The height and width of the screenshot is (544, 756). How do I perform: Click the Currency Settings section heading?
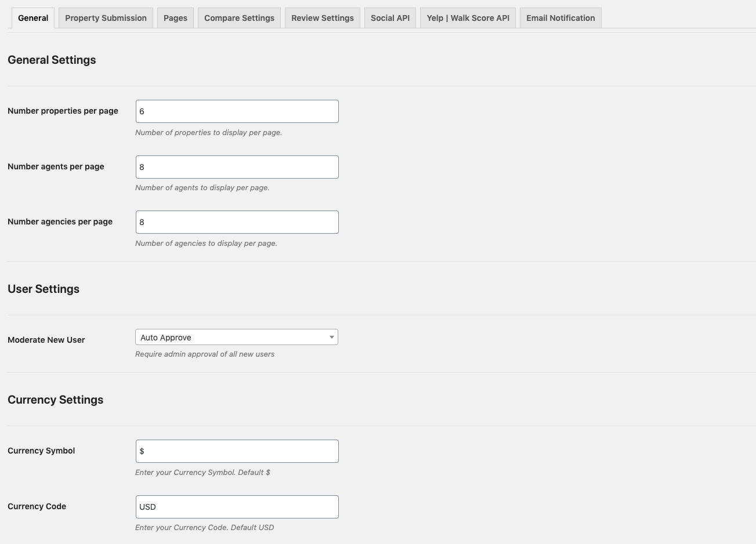pyautogui.click(x=55, y=400)
